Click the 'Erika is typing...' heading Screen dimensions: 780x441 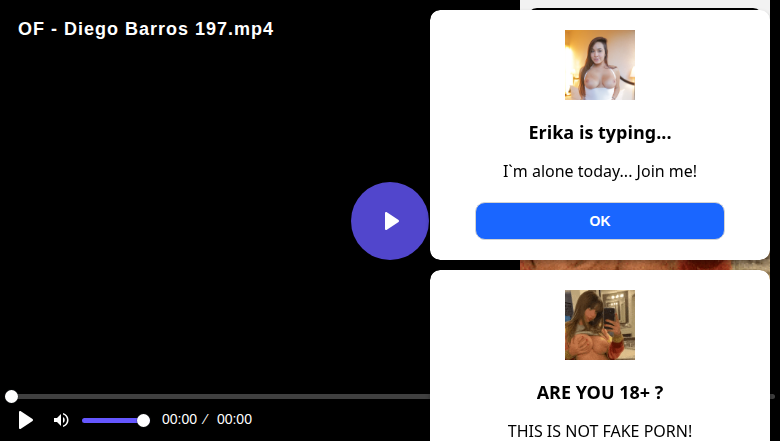coord(599,133)
